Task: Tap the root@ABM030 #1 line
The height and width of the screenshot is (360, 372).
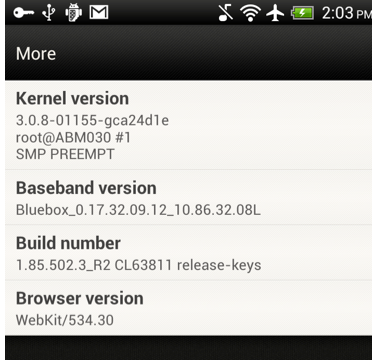Action: [73, 137]
